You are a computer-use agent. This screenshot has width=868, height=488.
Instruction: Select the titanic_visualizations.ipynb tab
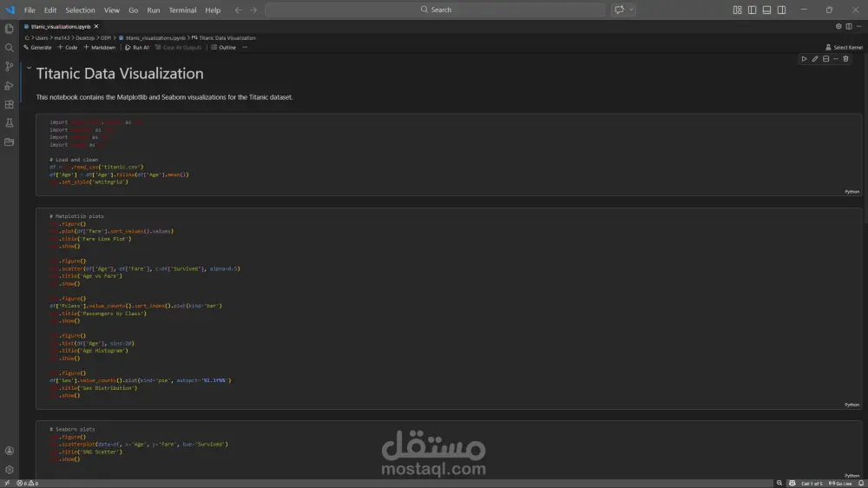pyautogui.click(x=61, y=27)
